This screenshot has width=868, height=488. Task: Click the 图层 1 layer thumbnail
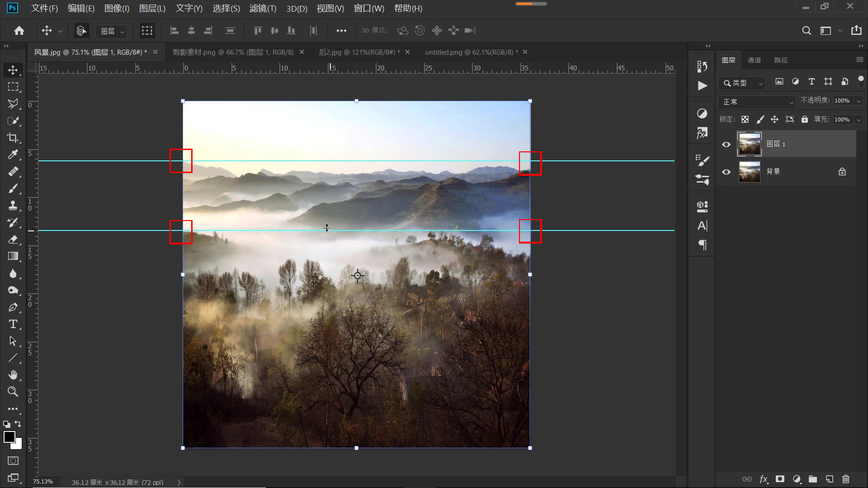click(x=750, y=144)
